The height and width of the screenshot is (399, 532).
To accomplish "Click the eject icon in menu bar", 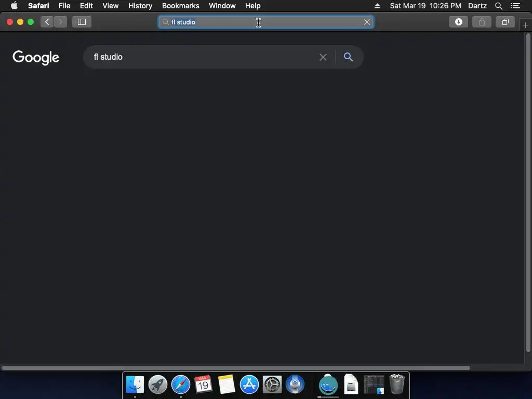I will 377,6.
